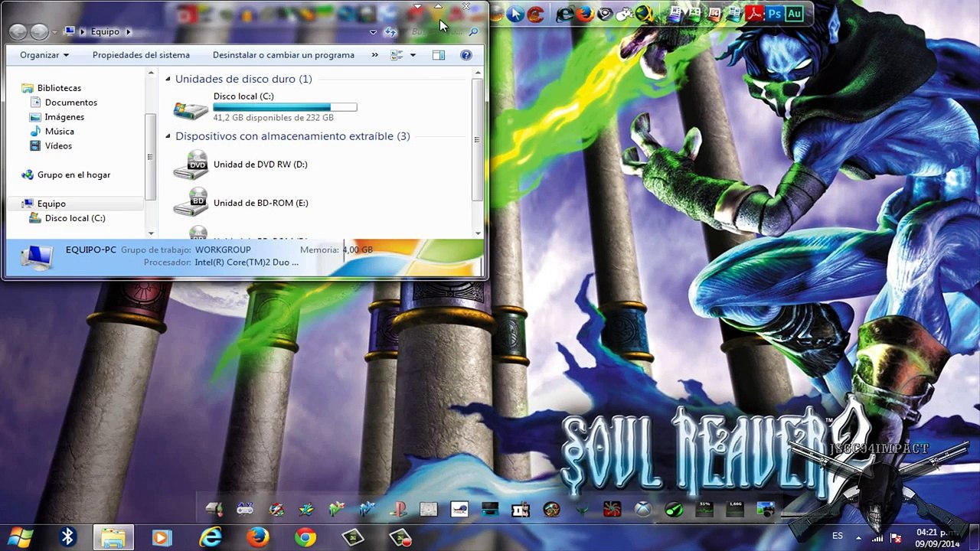Click the PlayStation icon in bottom dock
980x551 pixels.
(398, 510)
